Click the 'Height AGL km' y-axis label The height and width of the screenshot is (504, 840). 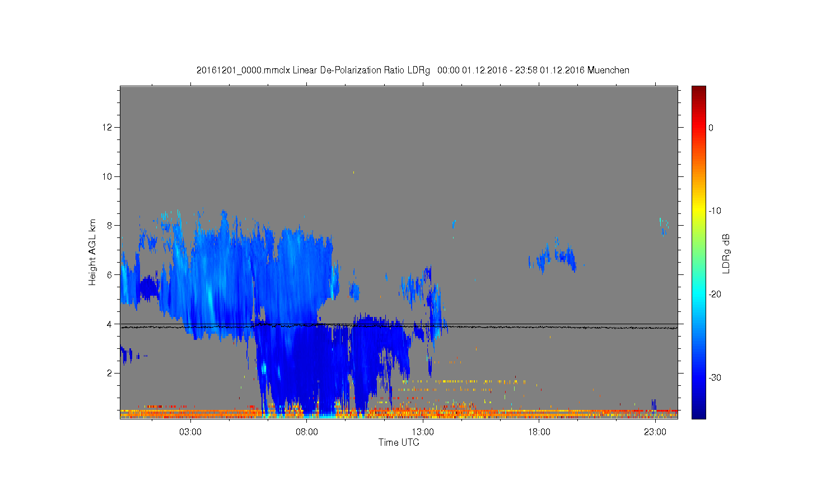[x=92, y=252]
